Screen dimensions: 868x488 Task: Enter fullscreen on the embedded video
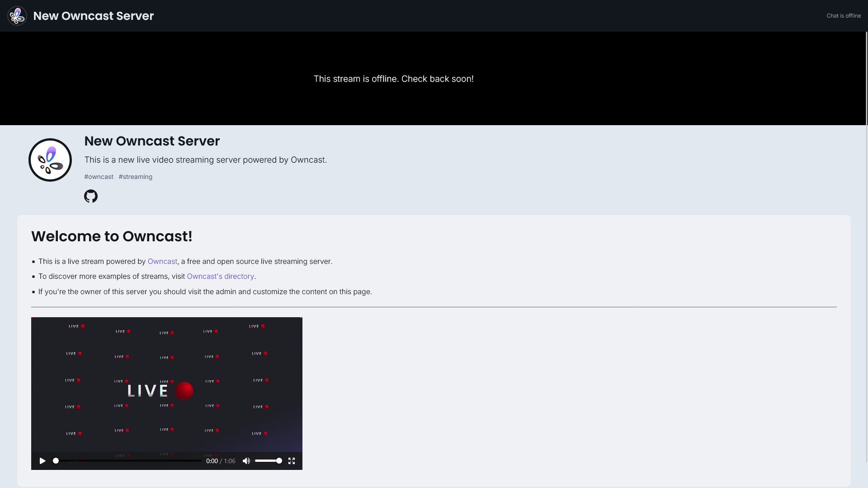coord(292,461)
